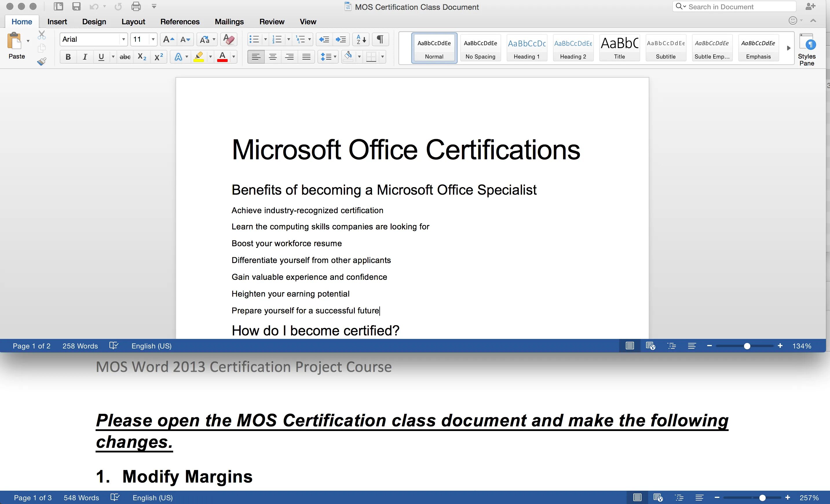Click the Print icon in title bar
The image size is (830, 504).
click(x=136, y=6)
